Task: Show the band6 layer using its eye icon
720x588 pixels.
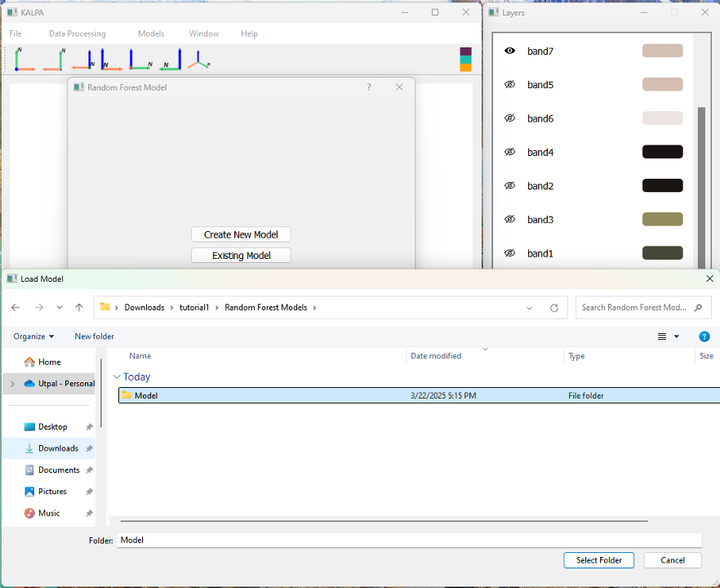Action: [x=509, y=118]
